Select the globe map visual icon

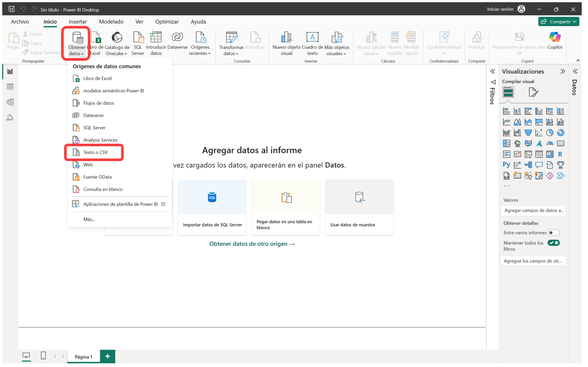coord(517,143)
